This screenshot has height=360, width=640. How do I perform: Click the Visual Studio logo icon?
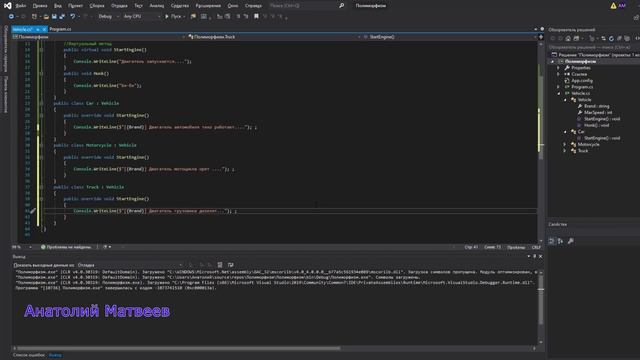tap(7, 6)
